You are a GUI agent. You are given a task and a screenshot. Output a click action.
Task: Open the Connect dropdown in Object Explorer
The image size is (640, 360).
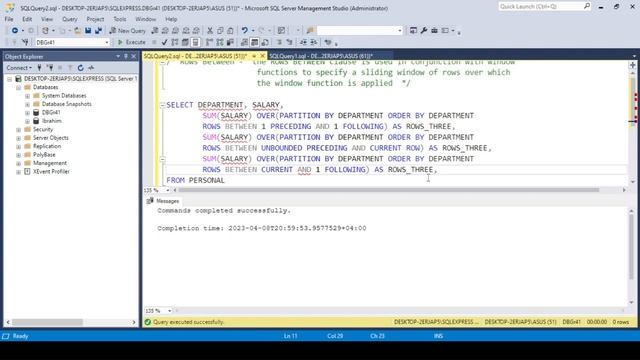[18, 68]
